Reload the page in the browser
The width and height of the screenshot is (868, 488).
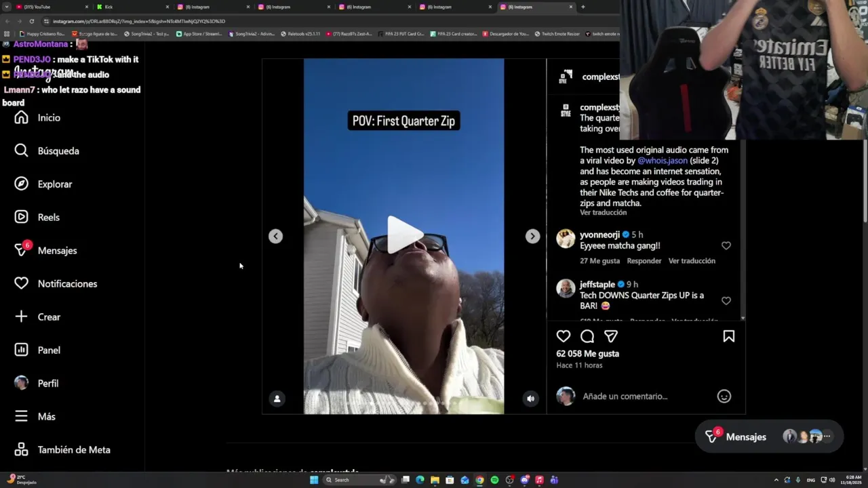tap(31, 21)
